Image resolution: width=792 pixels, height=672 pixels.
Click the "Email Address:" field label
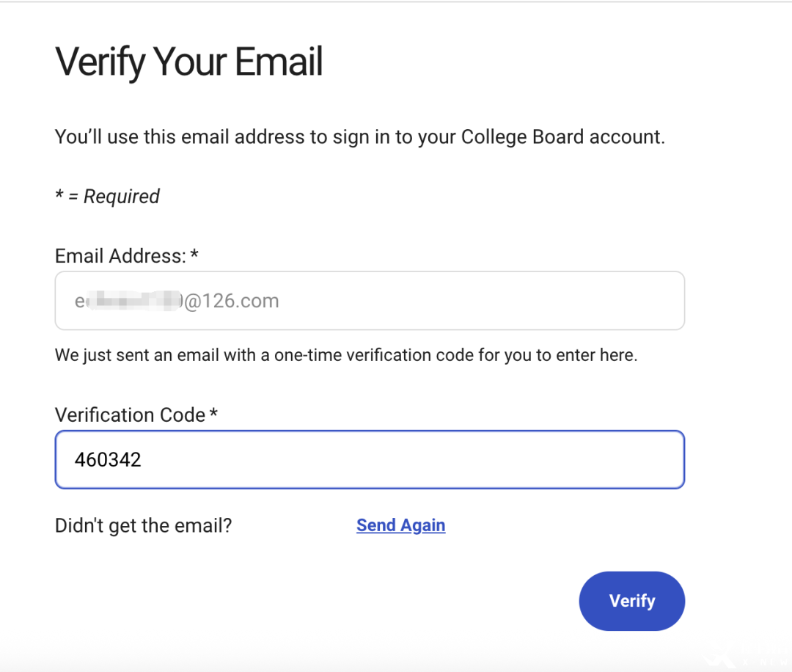pos(120,256)
